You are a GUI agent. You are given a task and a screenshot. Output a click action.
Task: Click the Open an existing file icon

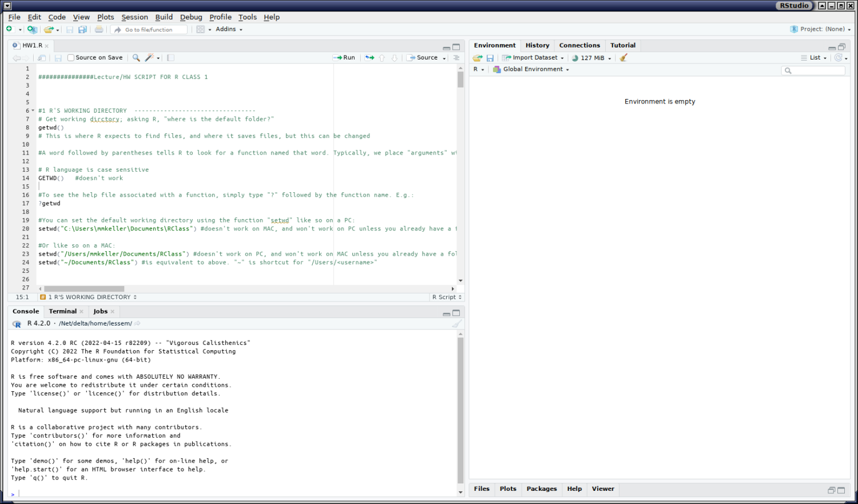(x=49, y=29)
